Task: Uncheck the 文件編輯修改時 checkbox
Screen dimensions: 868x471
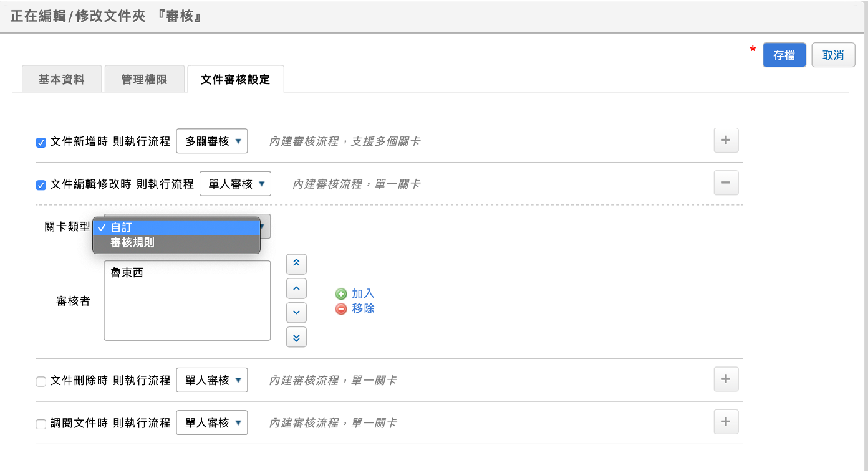Action: click(x=41, y=185)
